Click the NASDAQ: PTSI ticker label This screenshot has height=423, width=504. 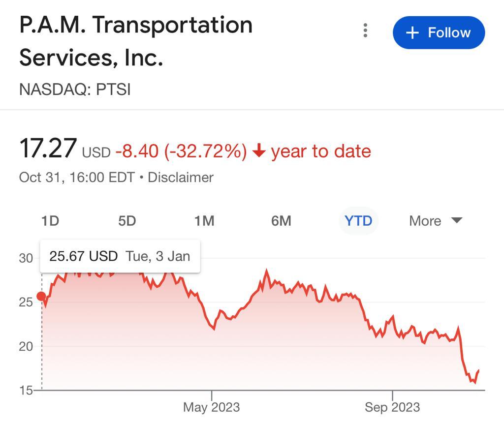pyautogui.click(x=75, y=90)
